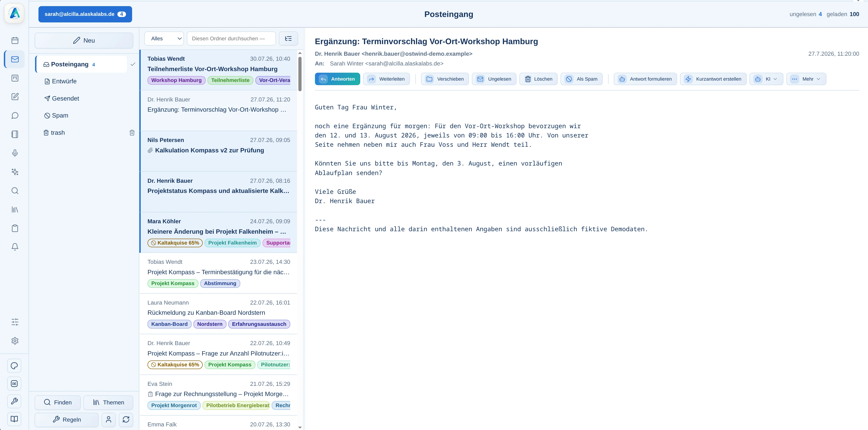Open settings gear in the sidebar

coord(15,341)
